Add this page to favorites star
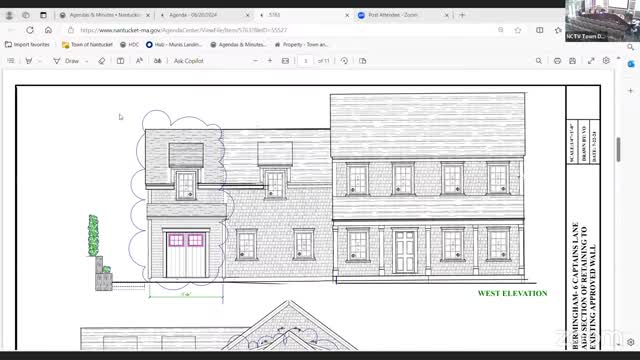Screen dimensions: 640x360 [518, 30]
